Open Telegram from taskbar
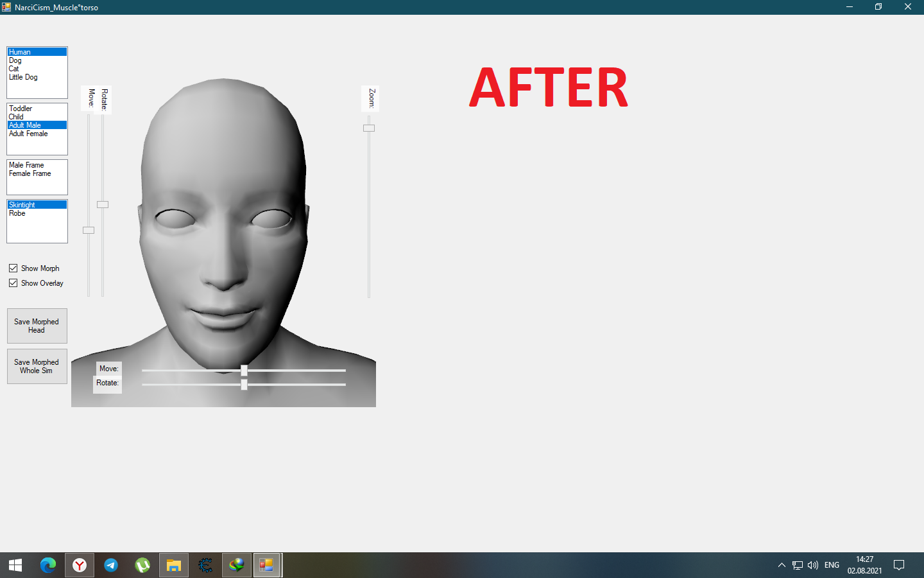 111,565
